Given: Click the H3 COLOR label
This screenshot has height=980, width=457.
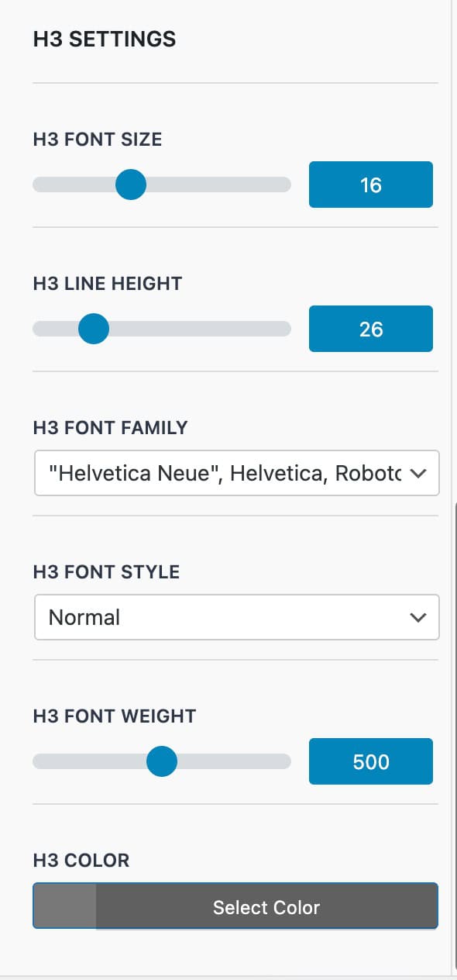Looking at the screenshot, I should [x=81, y=860].
